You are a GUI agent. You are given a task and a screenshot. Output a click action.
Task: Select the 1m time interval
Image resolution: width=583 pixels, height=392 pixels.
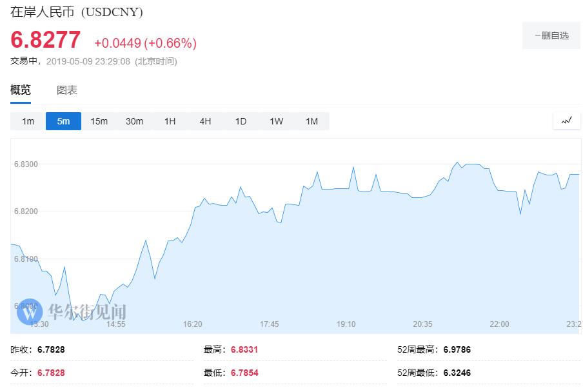tap(28, 121)
